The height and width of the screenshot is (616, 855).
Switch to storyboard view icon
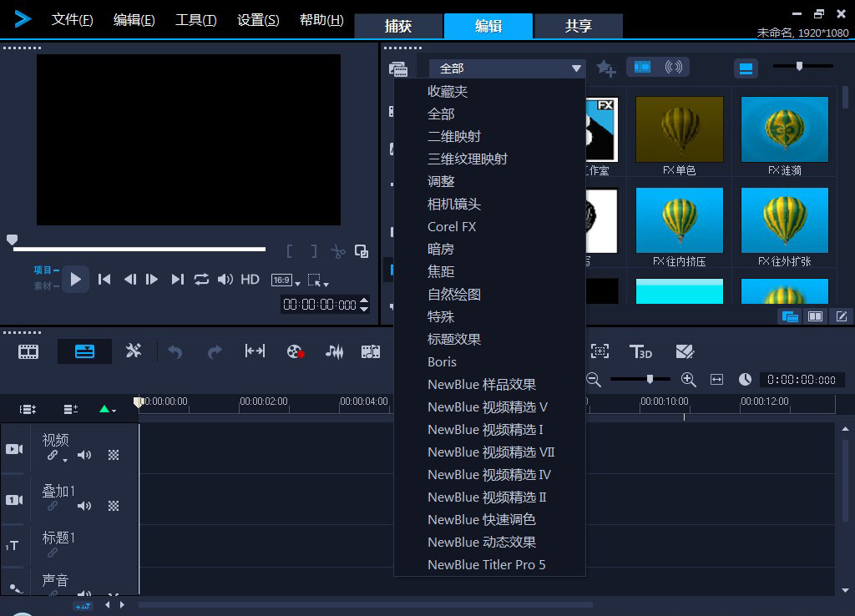pos(28,351)
